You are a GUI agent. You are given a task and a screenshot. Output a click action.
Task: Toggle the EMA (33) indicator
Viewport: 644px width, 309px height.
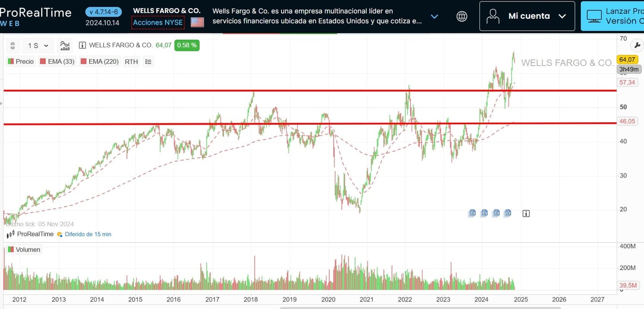[x=57, y=62]
